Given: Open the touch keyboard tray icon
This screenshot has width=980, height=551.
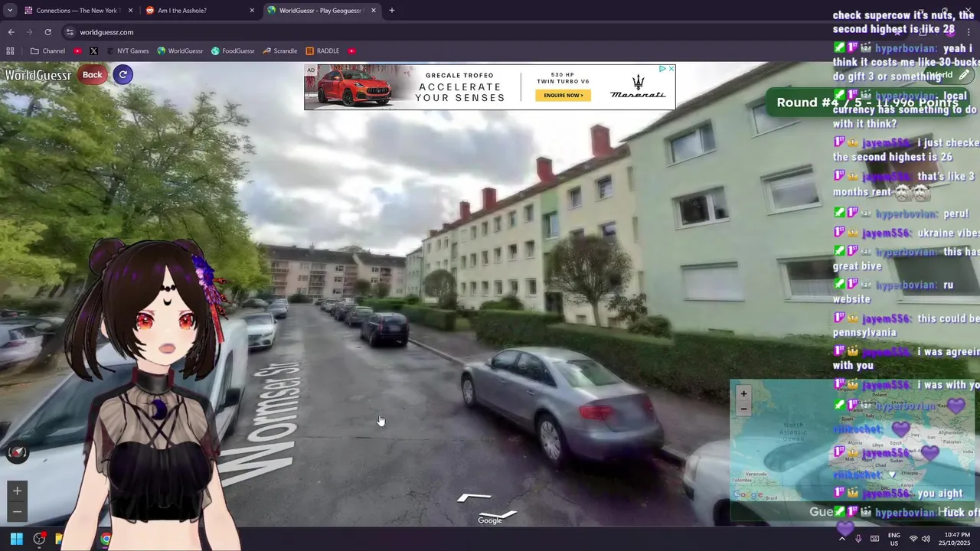Looking at the screenshot, I should pos(874,539).
